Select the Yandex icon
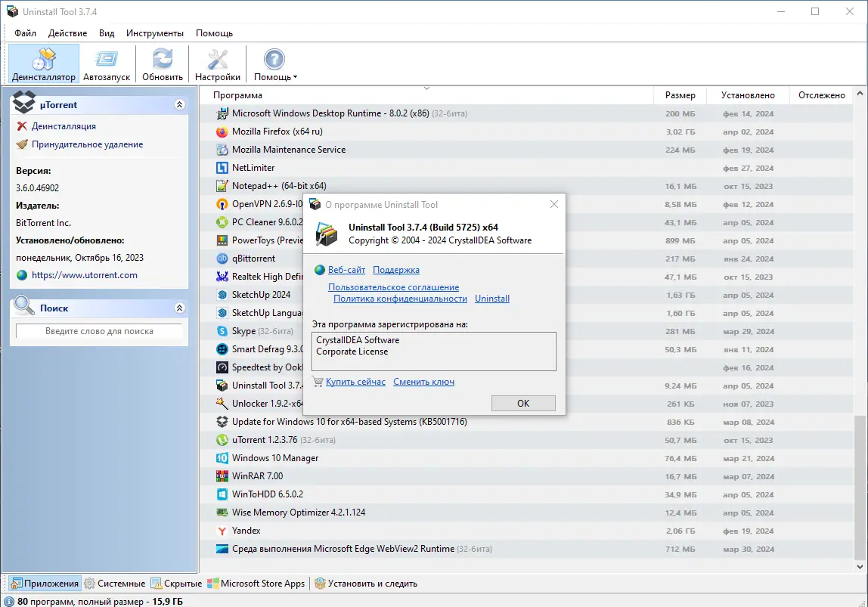Image resolution: width=868 pixels, height=607 pixels. point(222,531)
